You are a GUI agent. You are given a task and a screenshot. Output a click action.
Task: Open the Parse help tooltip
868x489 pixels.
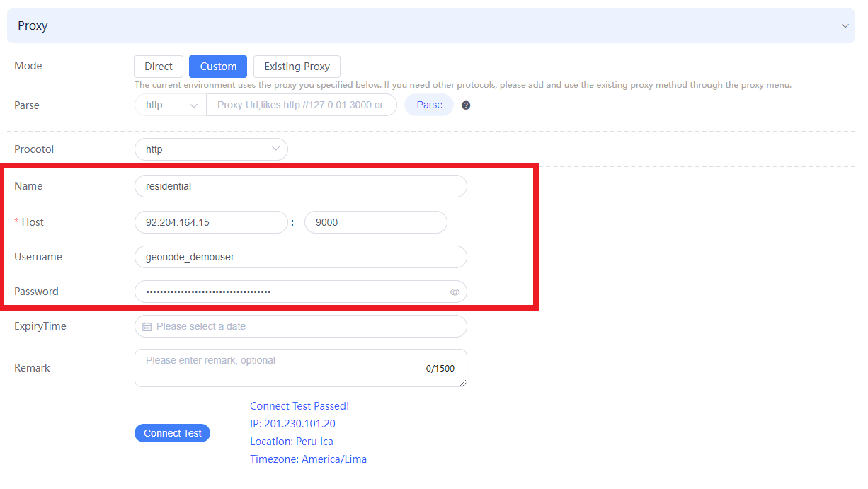pos(465,105)
